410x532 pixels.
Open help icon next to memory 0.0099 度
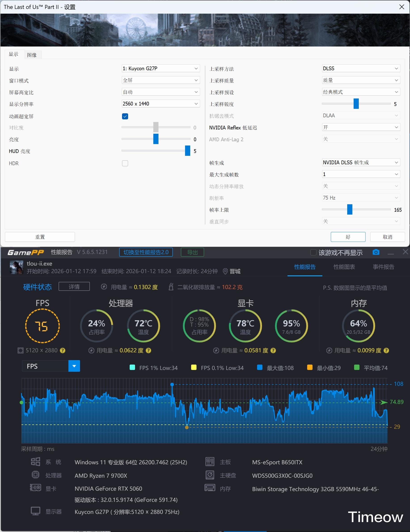click(x=386, y=350)
